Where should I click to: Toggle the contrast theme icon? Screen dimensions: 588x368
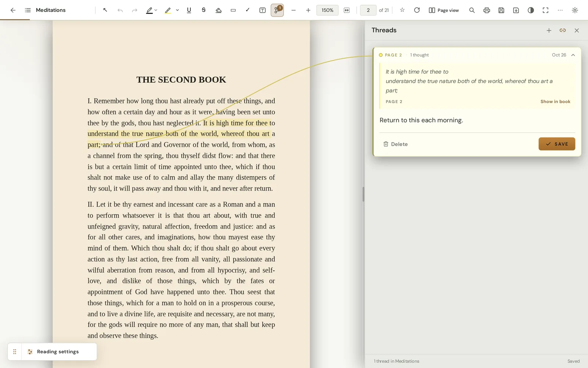(531, 10)
